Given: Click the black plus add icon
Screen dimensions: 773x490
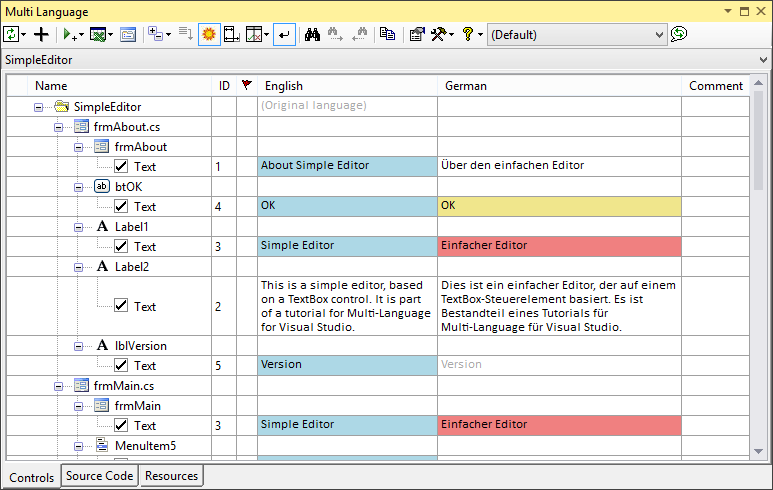Looking at the screenshot, I should click(41, 35).
